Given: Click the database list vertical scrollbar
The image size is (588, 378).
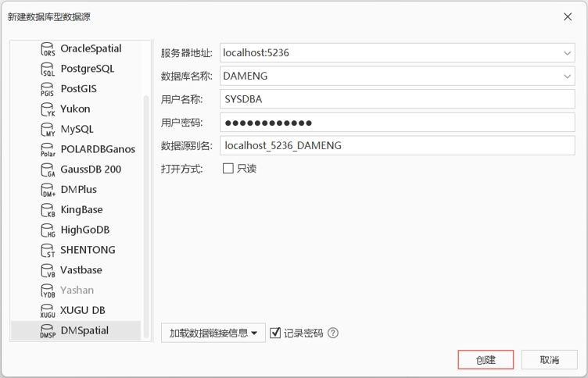Looking at the screenshot, I should [x=145, y=195].
